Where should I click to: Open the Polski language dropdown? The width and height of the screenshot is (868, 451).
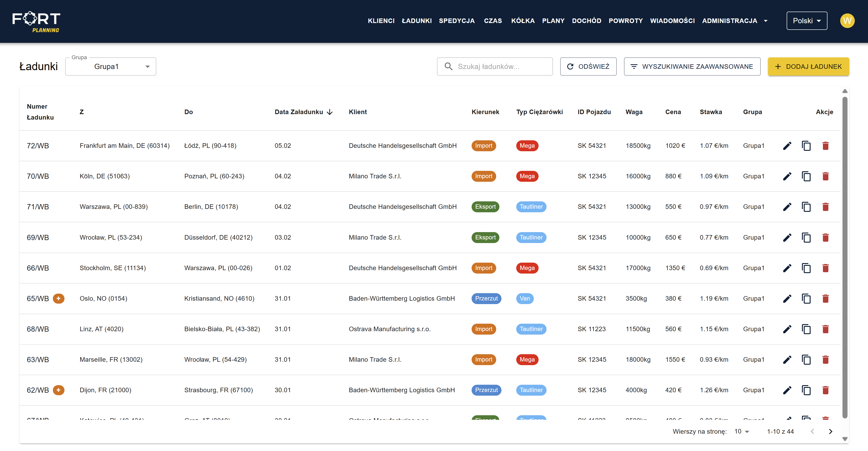(x=807, y=20)
